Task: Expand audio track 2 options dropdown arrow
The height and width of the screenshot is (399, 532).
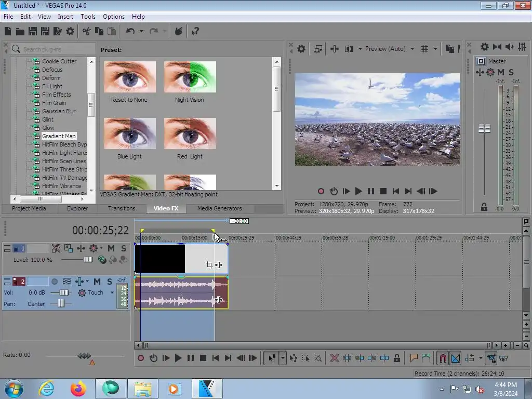Action: click(x=87, y=281)
